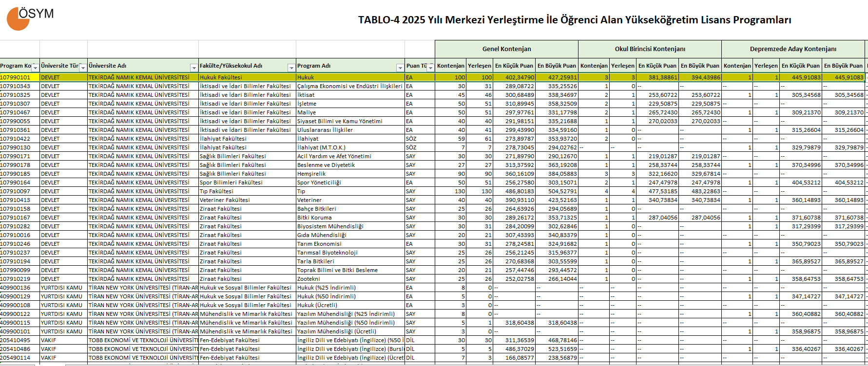Image resolution: width=868 pixels, height=366 pixels.
Task: Select the Spor Yöneticiliği program cell
Action: (350, 183)
